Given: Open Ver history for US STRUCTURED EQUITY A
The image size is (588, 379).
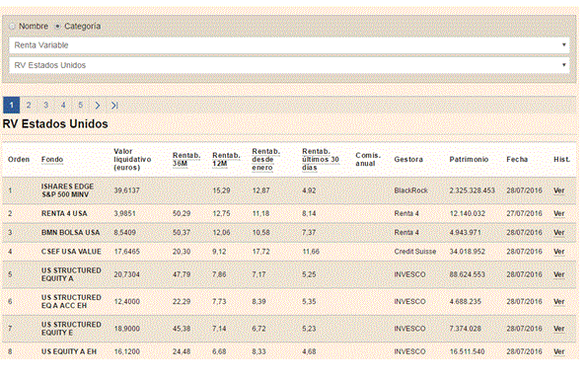Looking at the screenshot, I should pos(558,274).
